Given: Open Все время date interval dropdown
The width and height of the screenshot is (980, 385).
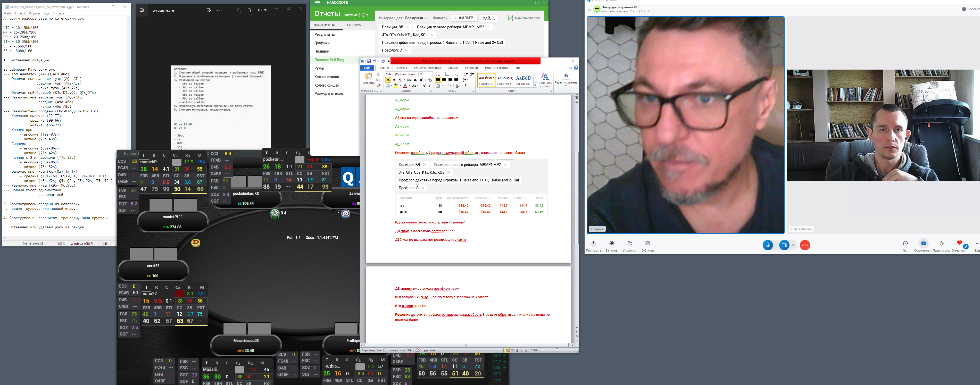Looking at the screenshot, I should tap(416, 18).
